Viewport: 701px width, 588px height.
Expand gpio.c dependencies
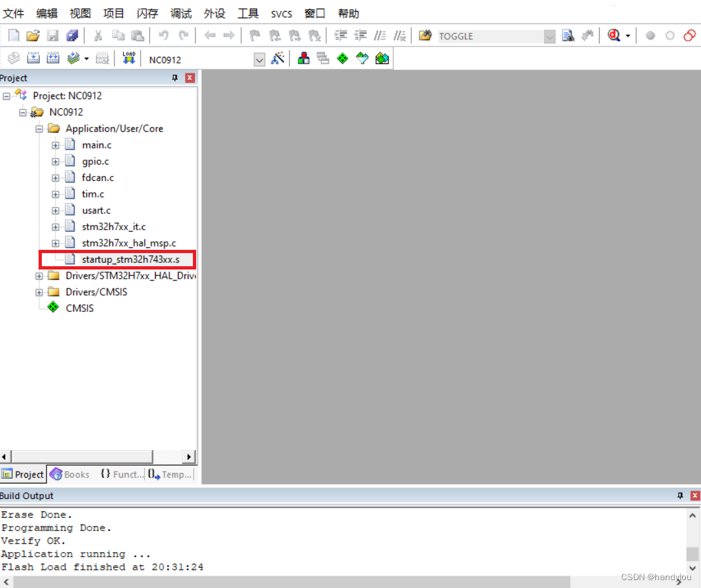(55, 162)
